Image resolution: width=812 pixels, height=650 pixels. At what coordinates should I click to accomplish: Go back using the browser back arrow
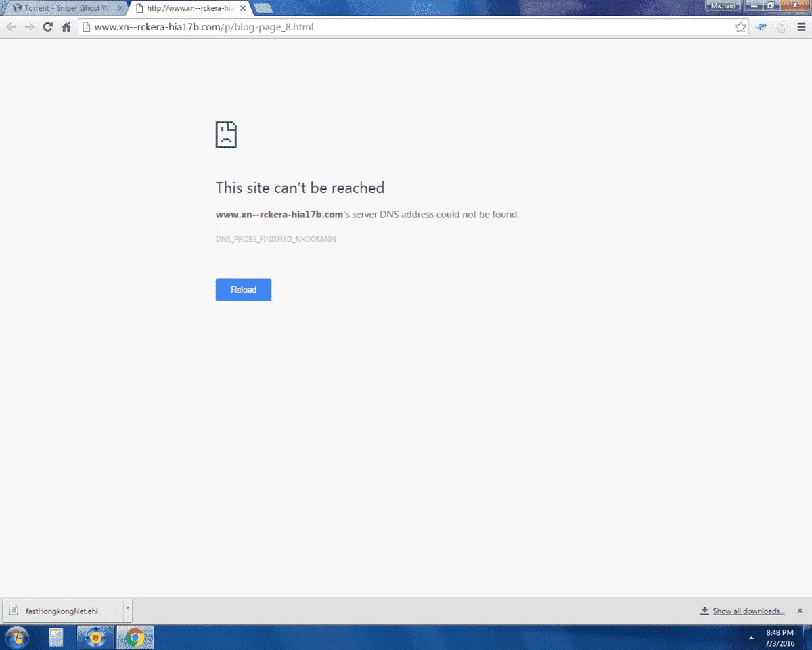tap(11, 27)
